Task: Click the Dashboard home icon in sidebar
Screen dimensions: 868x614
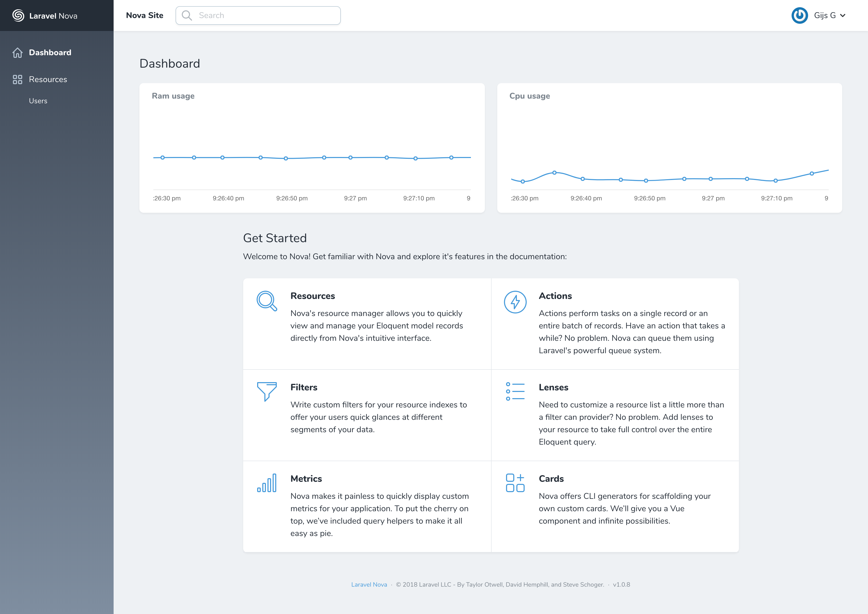Action: [17, 53]
